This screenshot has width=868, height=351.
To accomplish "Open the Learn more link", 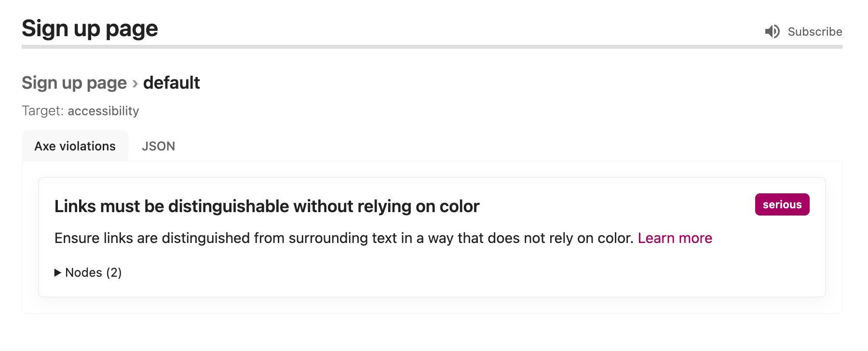I will point(675,238).
